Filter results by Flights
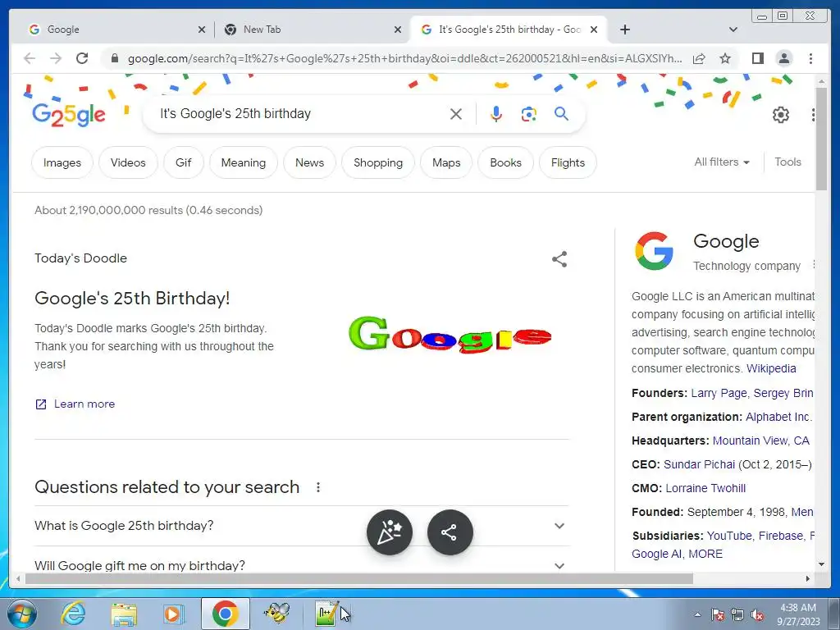Screen dimensions: 840x630 (x=568, y=162)
